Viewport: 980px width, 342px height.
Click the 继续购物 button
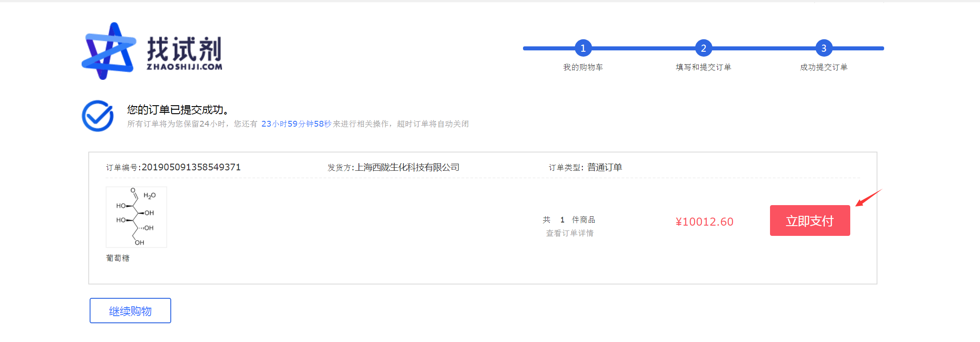[x=130, y=311]
